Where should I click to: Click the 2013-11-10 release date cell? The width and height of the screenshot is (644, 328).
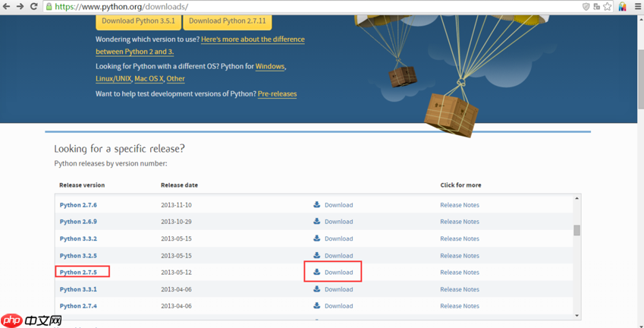[176, 205]
